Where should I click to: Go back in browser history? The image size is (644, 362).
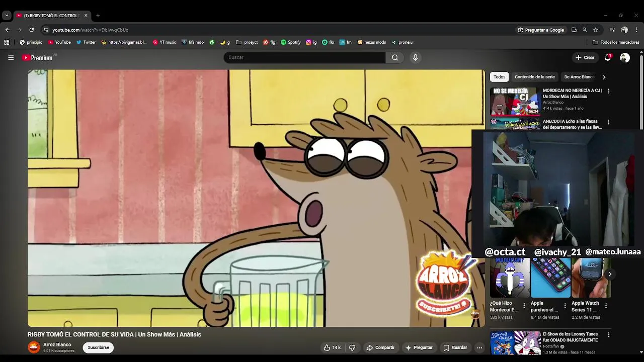(7, 30)
